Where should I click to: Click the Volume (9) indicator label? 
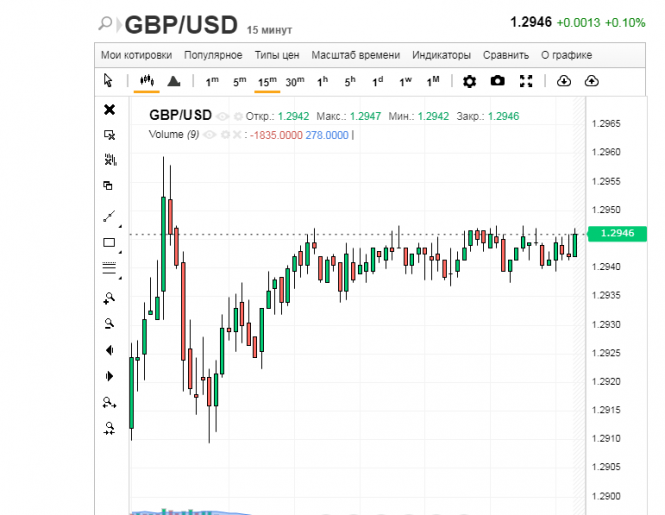click(174, 135)
